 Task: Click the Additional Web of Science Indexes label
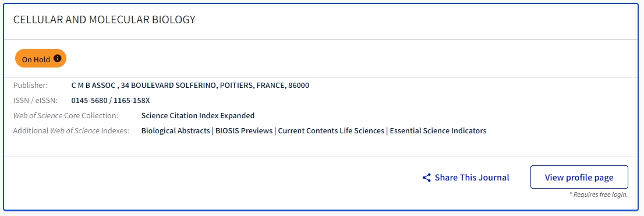click(71, 130)
